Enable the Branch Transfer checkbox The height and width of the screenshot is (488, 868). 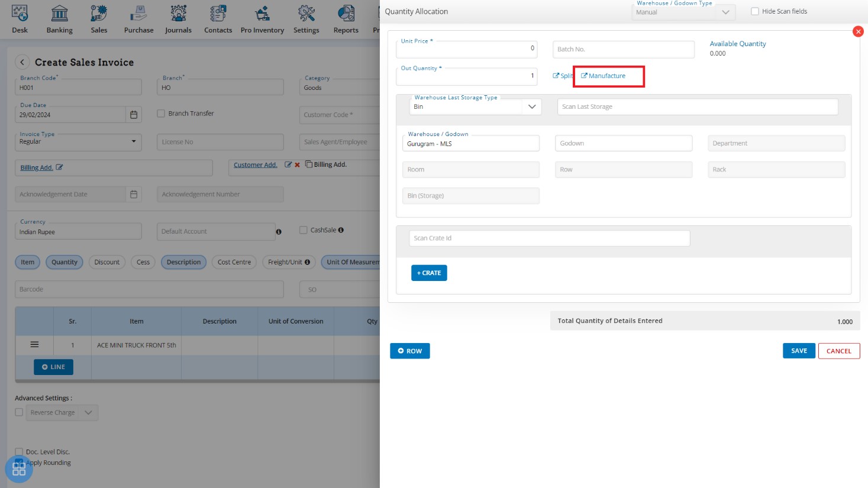point(161,114)
